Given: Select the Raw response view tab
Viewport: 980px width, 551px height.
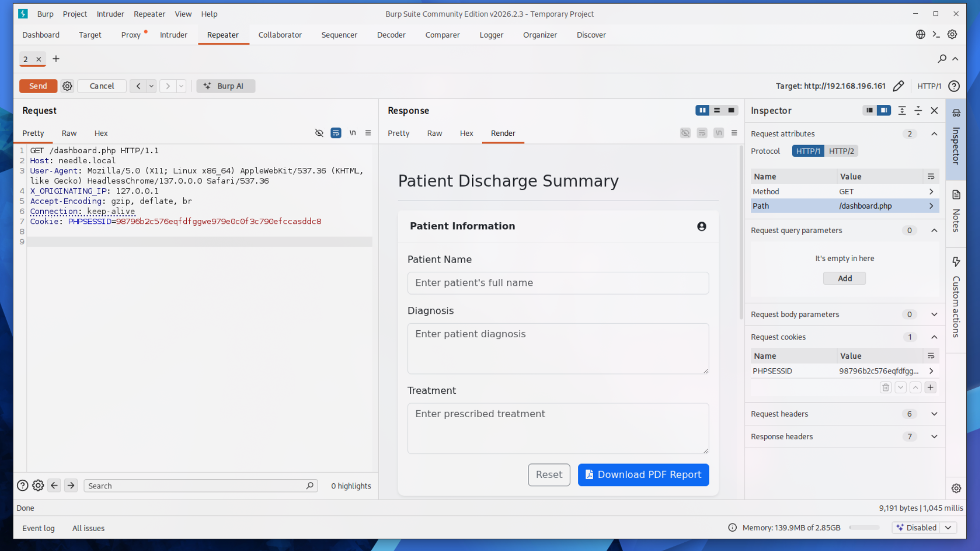Looking at the screenshot, I should click(434, 133).
